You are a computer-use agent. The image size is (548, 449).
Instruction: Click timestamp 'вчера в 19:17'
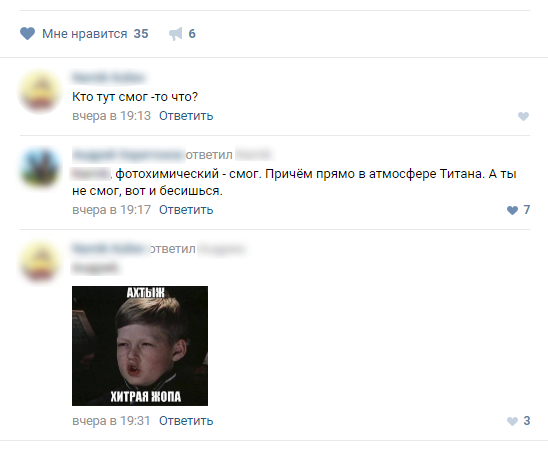tap(111, 210)
